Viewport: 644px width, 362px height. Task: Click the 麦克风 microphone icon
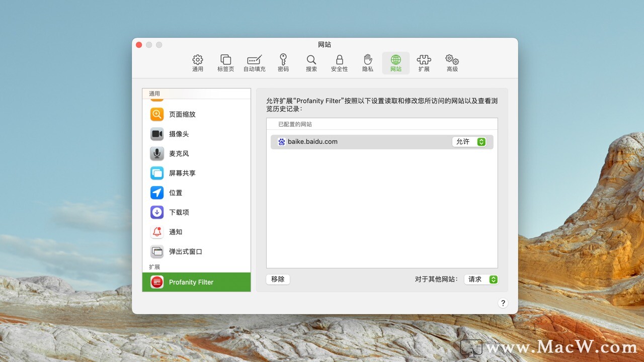click(x=157, y=153)
